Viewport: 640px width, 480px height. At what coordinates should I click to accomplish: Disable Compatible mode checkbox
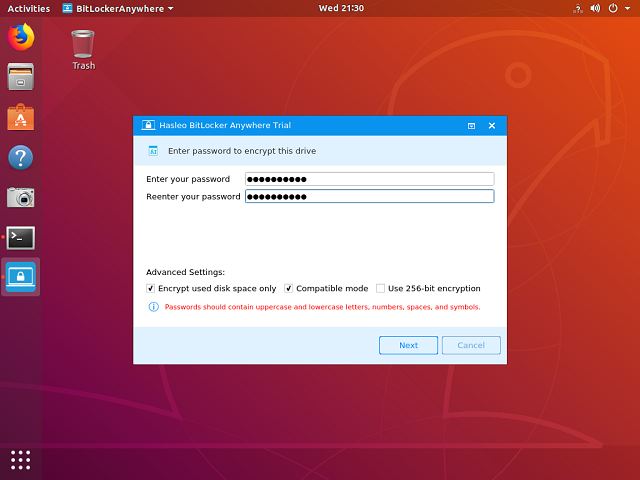289,289
